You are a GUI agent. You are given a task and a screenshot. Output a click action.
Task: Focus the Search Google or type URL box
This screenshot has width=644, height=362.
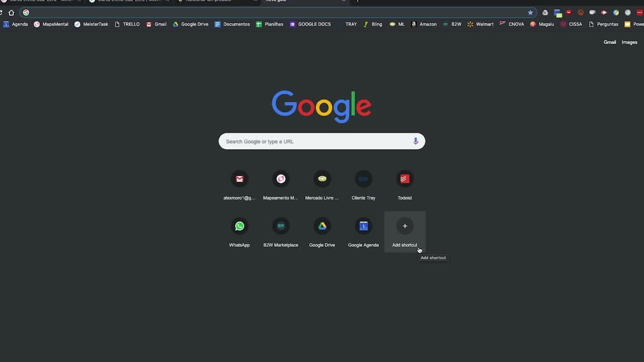tap(322, 141)
